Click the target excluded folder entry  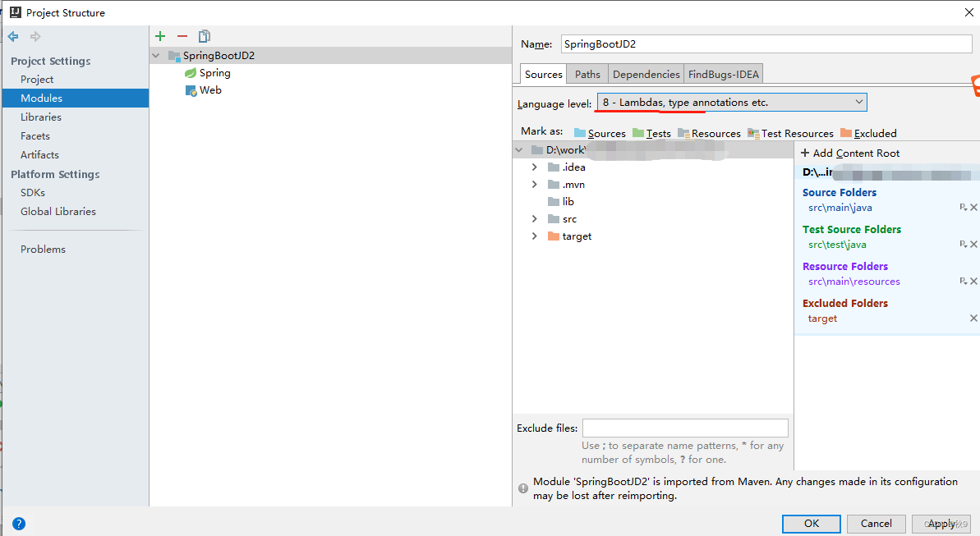pyautogui.click(x=822, y=318)
